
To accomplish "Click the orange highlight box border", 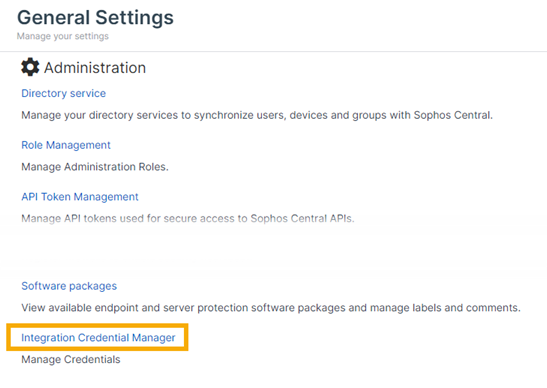I will [x=97, y=325].
